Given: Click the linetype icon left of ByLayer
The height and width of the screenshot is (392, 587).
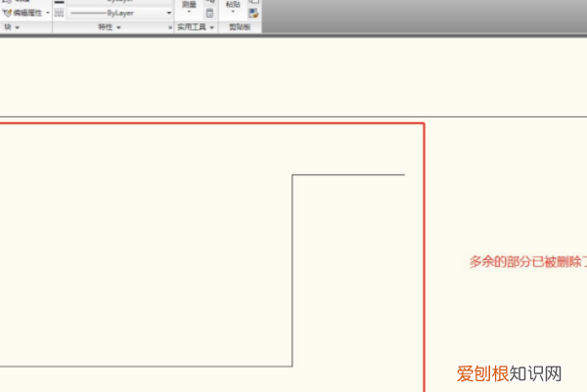Looking at the screenshot, I should tap(60, 14).
